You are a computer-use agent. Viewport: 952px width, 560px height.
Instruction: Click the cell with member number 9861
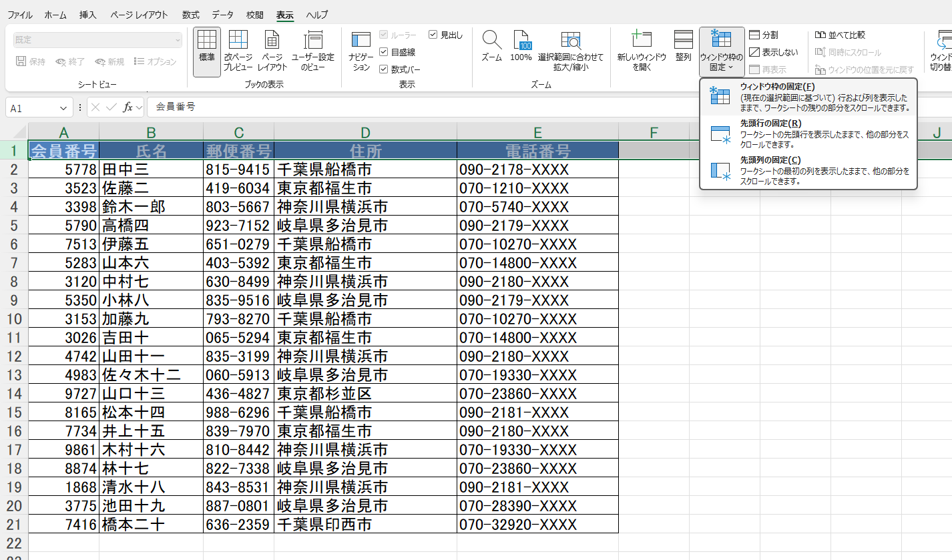point(64,449)
